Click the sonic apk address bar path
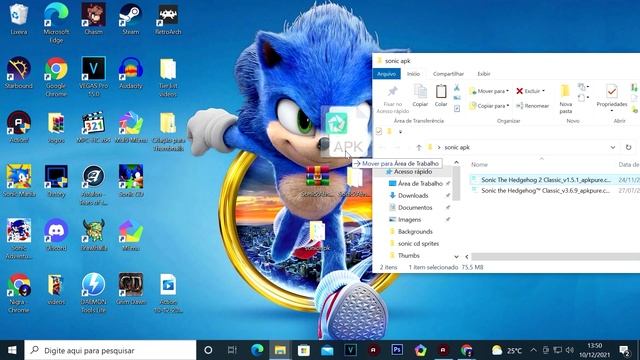 (457, 147)
